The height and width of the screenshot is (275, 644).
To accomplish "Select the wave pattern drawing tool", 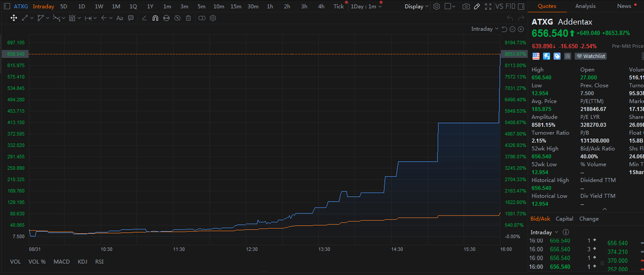I will coord(56,18).
